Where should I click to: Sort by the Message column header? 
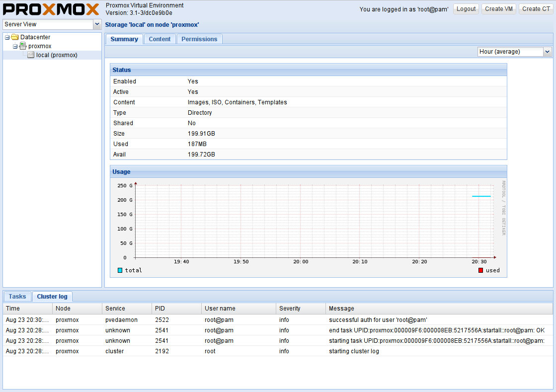(439, 309)
